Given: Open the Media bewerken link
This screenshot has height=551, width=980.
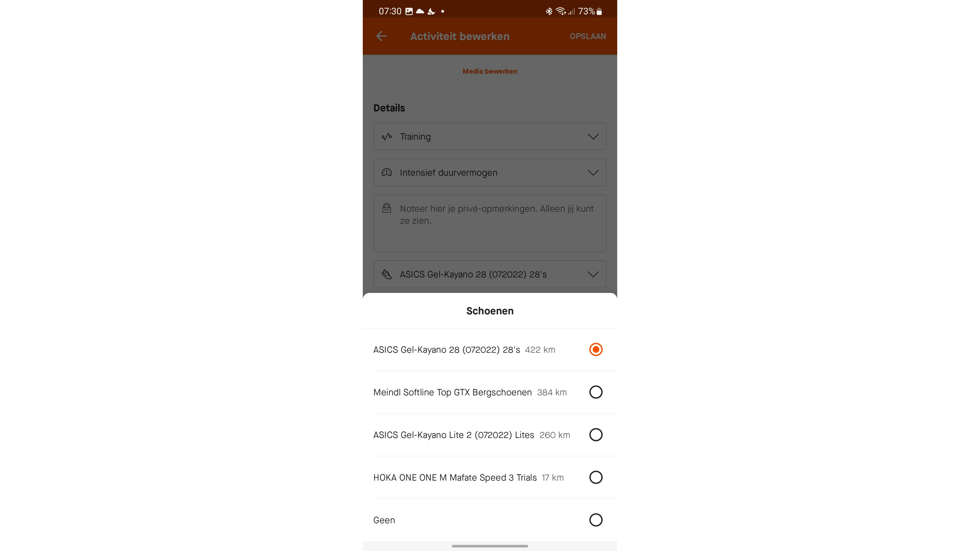Looking at the screenshot, I should click(490, 71).
